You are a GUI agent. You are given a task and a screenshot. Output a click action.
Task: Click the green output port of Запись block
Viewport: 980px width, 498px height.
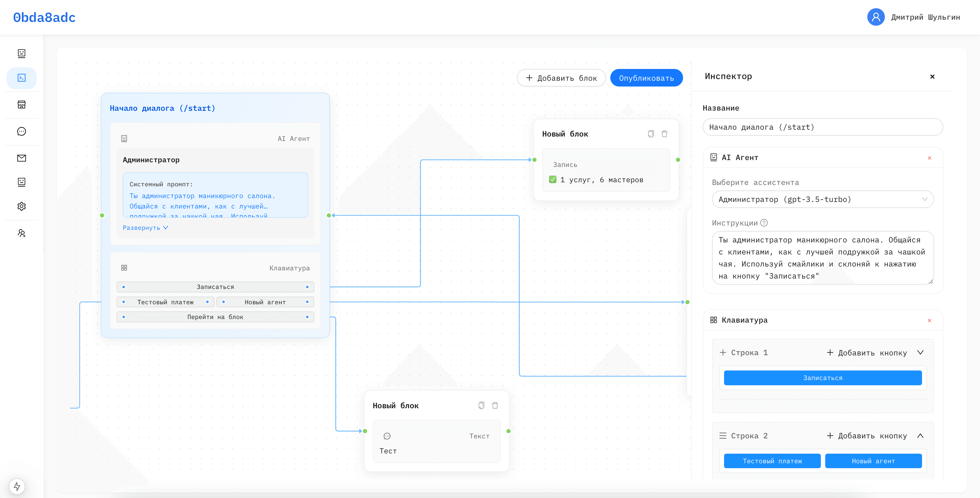678,160
